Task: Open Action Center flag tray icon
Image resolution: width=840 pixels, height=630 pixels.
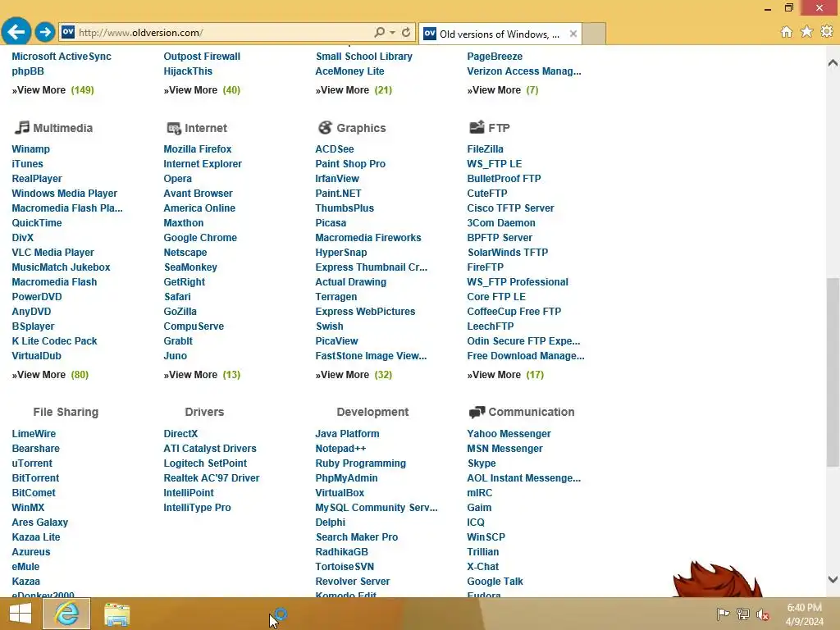Action: pyautogui.click(x=723, y=614)
